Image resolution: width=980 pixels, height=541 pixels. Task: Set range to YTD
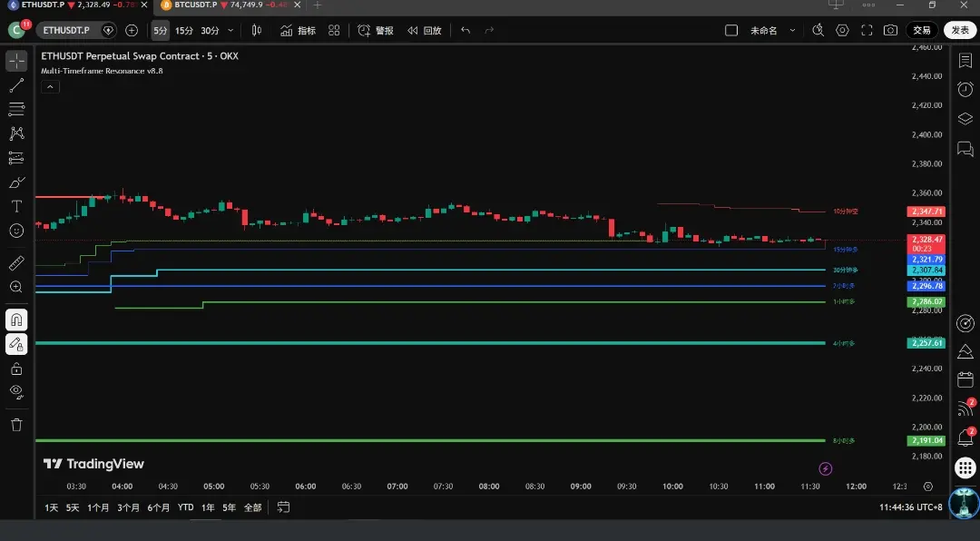(186, 507)
